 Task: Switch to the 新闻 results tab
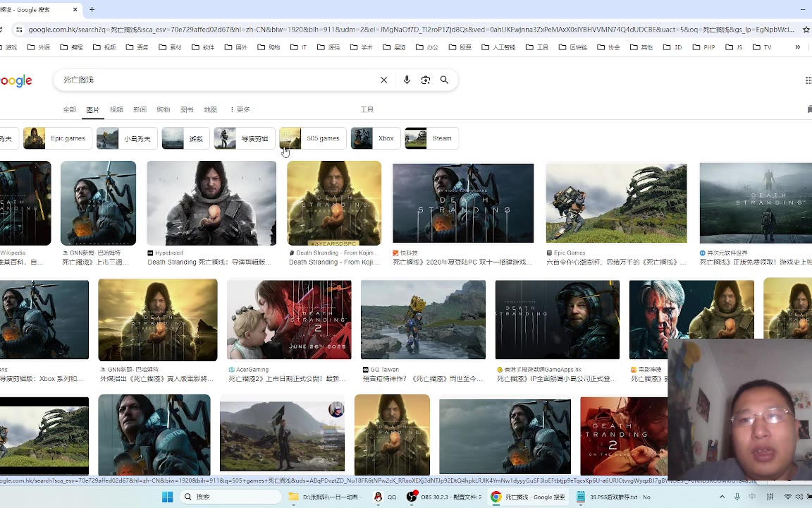click(140, 109)
